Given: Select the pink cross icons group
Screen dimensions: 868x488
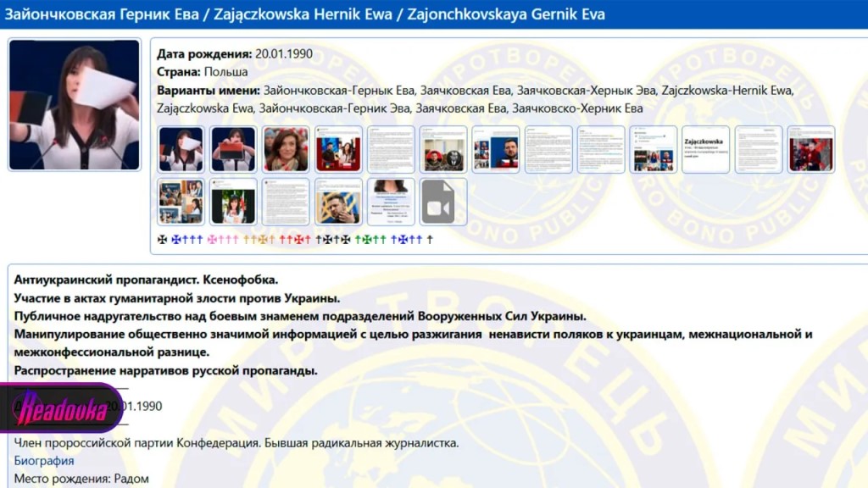Looking at the screenshot, I should tap(223, 240).
